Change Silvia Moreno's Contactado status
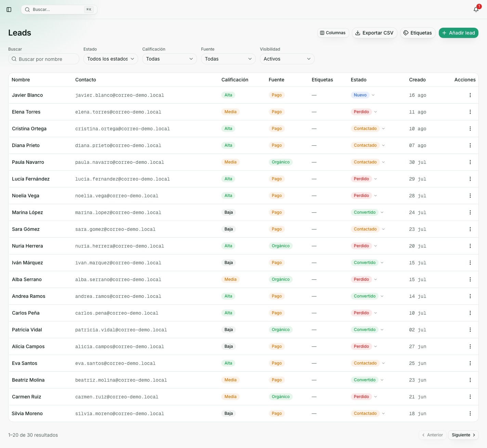487x448 pixels. [x=368, y=413]
